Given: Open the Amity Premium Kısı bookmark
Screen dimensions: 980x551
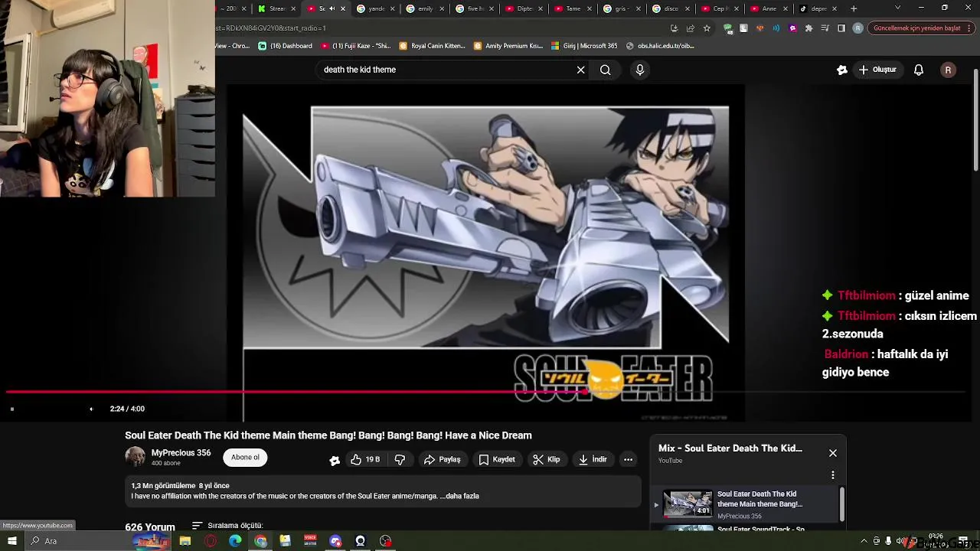Looking at the screenshot, I should click(508, 46).
